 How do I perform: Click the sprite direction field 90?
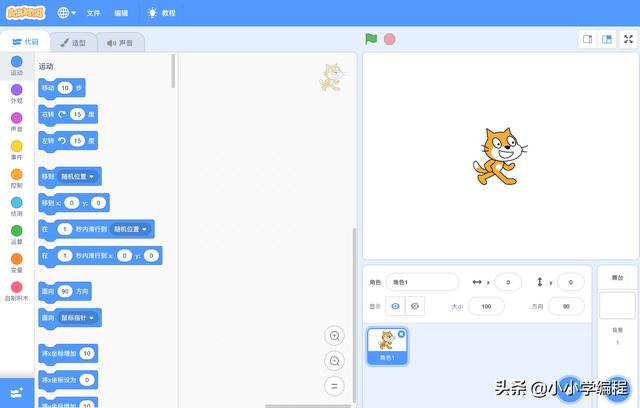click(566, 306)
